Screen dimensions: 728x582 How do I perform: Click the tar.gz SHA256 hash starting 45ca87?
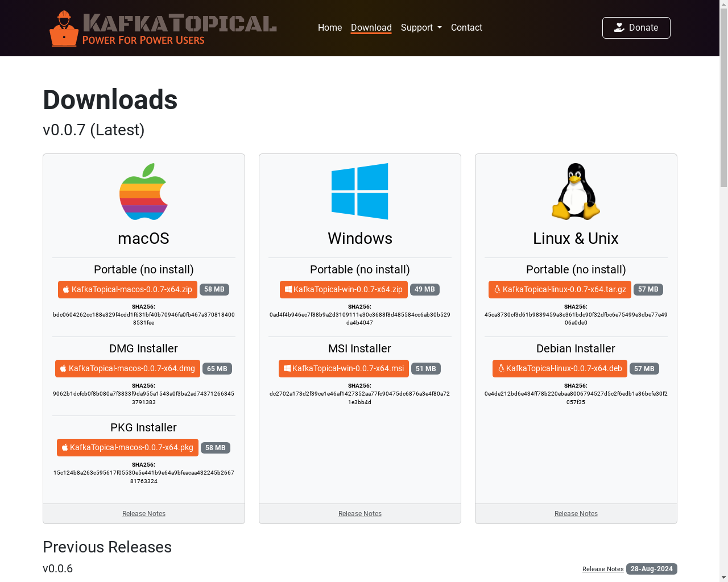pos(576,318)
